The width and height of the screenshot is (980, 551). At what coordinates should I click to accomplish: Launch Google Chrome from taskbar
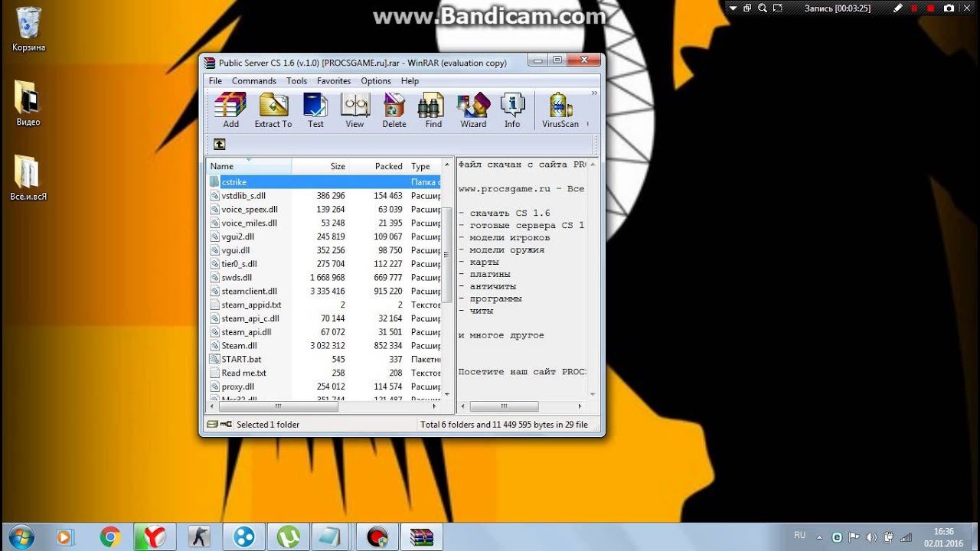click(x=110, y=537)
